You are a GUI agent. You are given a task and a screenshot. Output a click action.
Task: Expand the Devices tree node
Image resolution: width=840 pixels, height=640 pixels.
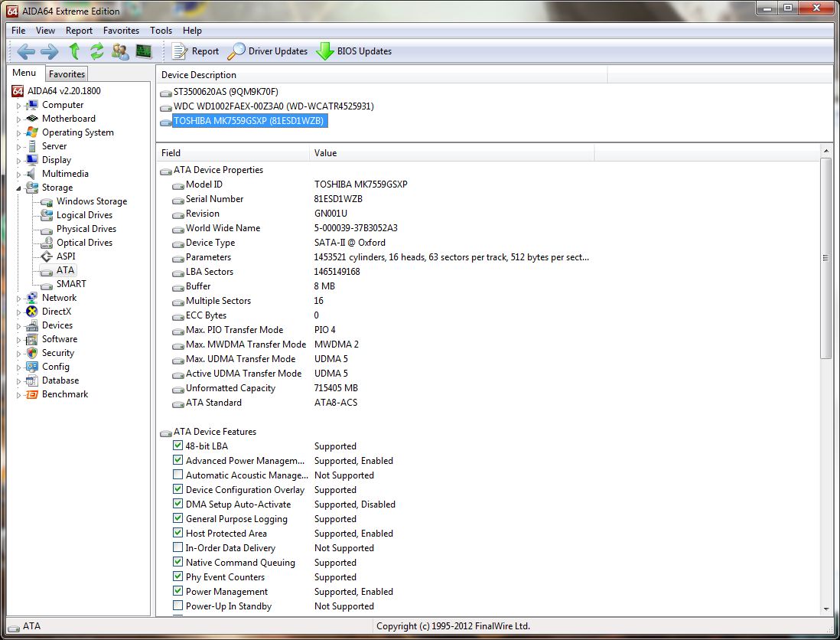click(18, 326)
